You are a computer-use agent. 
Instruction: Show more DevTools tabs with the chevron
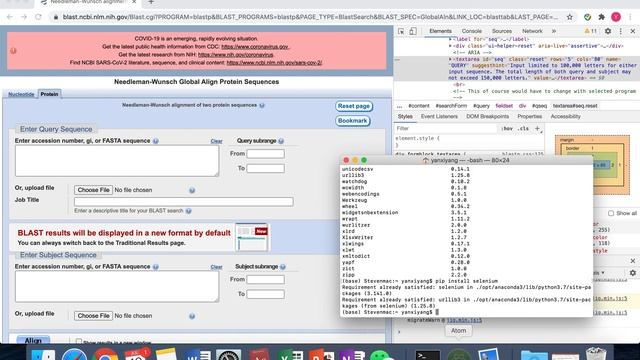[554, 31]
